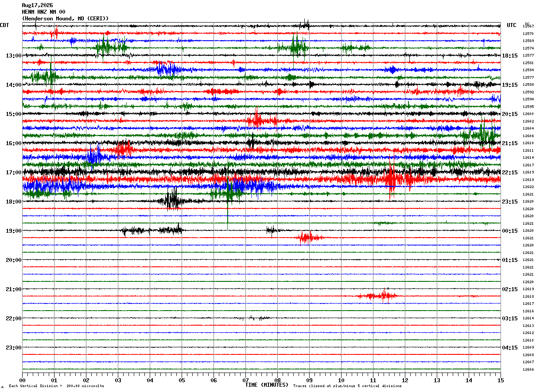Click the TIME (MINUTES) axis label
The width and height of the screenshot is (536, 392).
pos(267,385)
